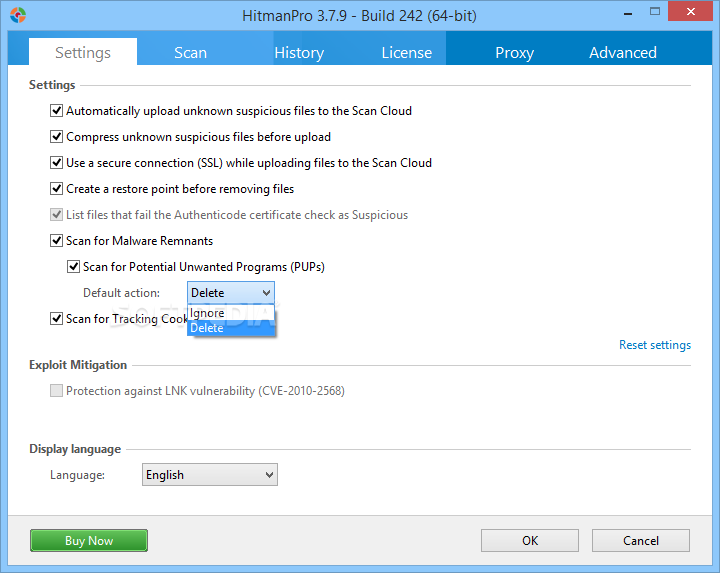Select the Settings tab
720x573 pixels.
tap(83, 52)
